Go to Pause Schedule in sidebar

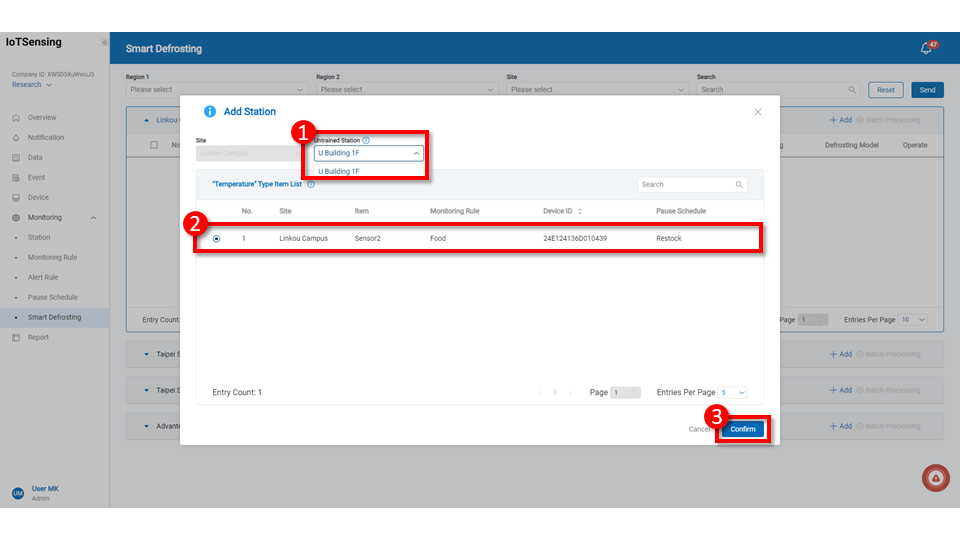[x=52, y=297]
